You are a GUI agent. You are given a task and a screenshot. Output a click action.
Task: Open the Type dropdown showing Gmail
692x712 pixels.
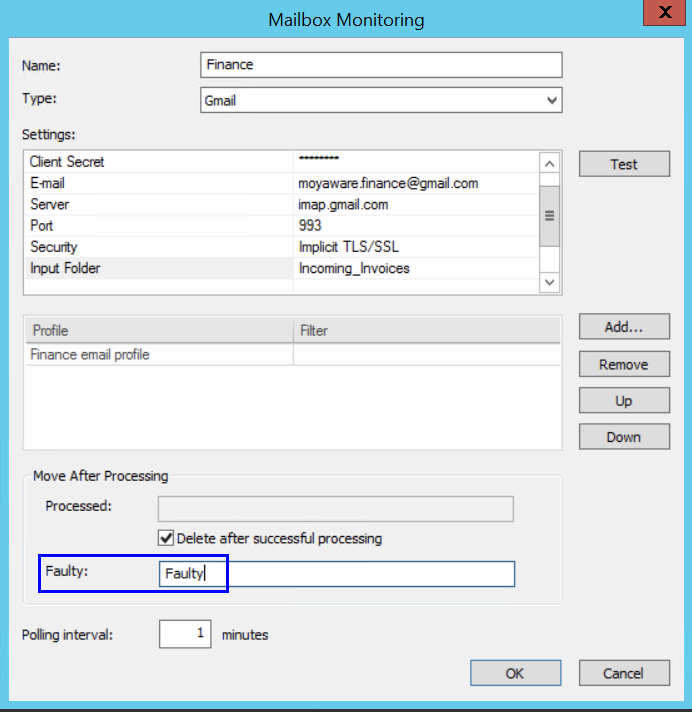point(381,101)
